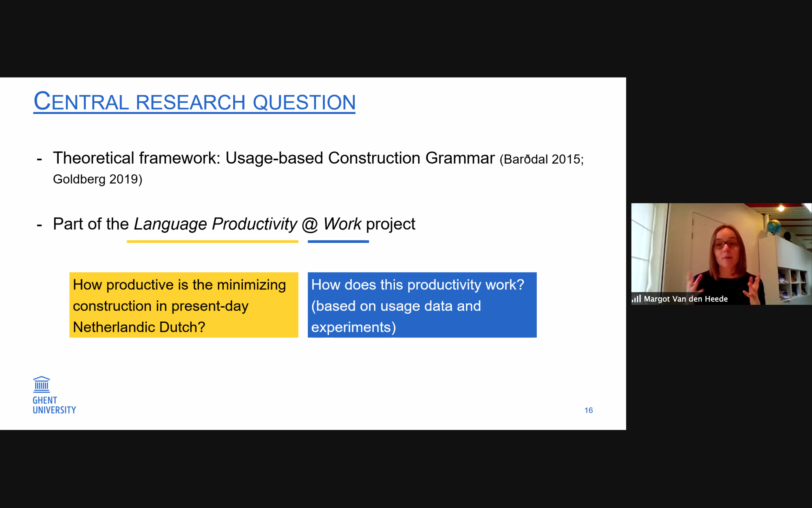Screen dimensions: 812x508
Task: Click the Ghent University logo
Action: click(x=54, y=395)
